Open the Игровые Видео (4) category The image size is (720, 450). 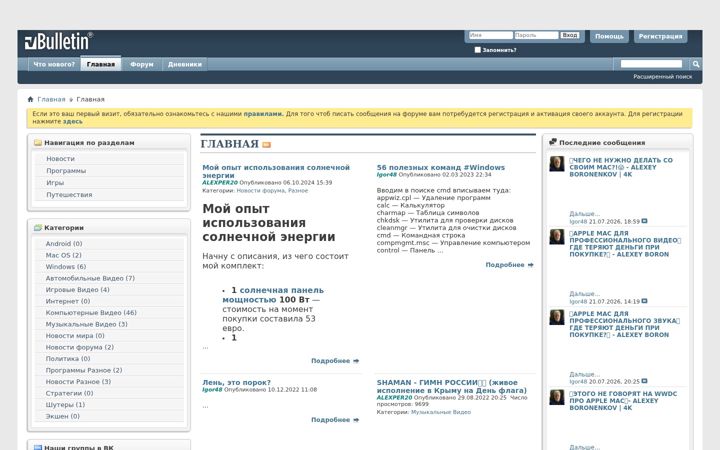pyautogui.click(x=78, y=290)
